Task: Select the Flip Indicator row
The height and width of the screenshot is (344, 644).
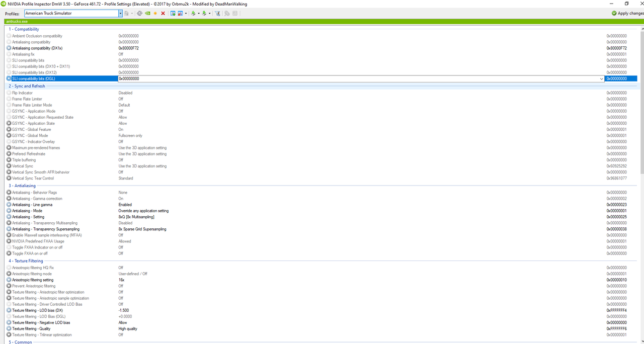Action: [x=322, y=93]
